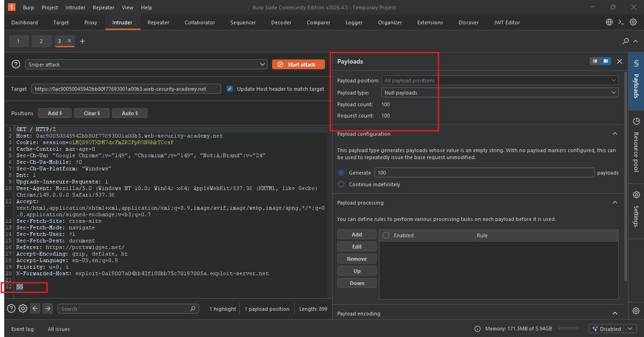The height and width of the screenshot is (337, 644).
Task: Click the magnifier inside the Search field
Action: (x=193, y=309)
